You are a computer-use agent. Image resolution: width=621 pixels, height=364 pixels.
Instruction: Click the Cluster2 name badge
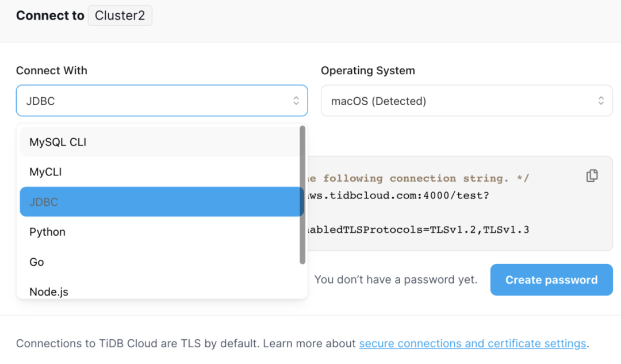[120, 16]
